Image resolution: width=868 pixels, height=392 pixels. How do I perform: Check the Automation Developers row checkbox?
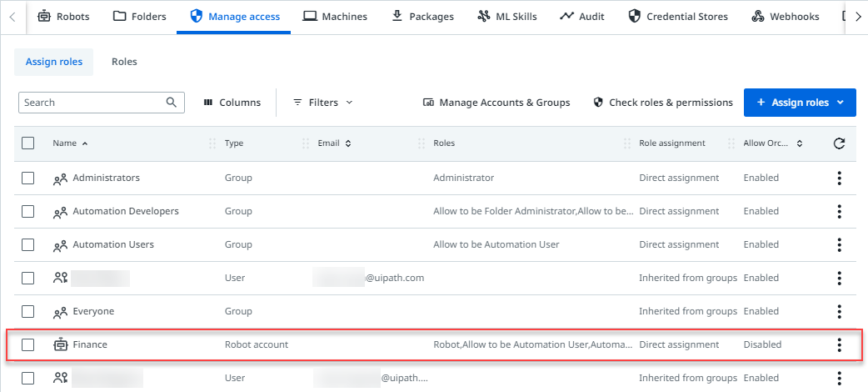pyautogui.click(x=27, y=211)
